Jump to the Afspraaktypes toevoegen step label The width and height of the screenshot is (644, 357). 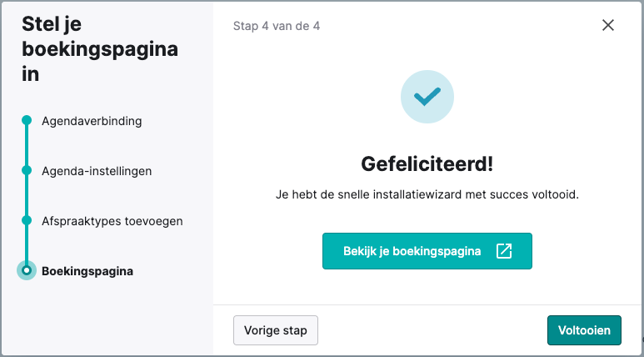[112, 221]
